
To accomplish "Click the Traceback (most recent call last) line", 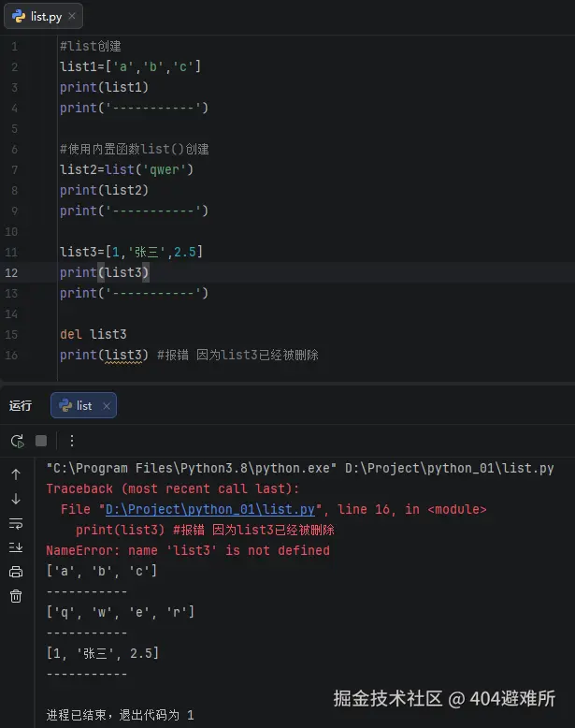I will pos(173,488).
